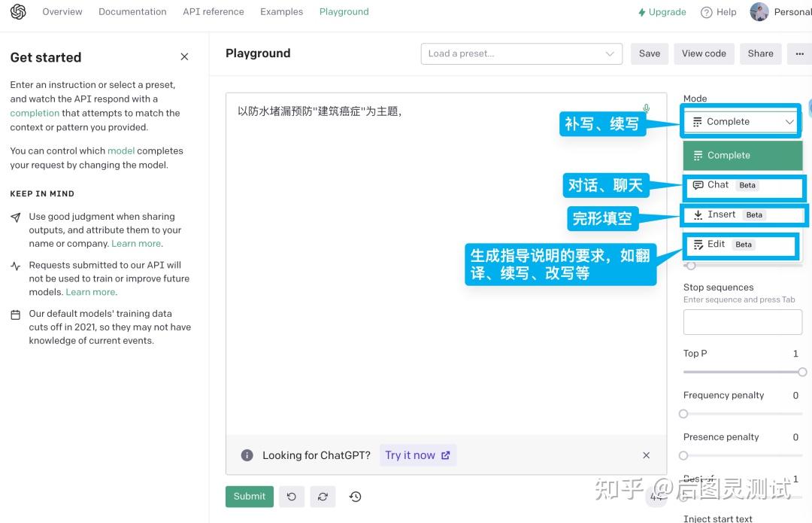The width and height of the screenshot is (812, 523).
Task: Click the microphone icon in prompt box
Action: click(x=647, y=108)
